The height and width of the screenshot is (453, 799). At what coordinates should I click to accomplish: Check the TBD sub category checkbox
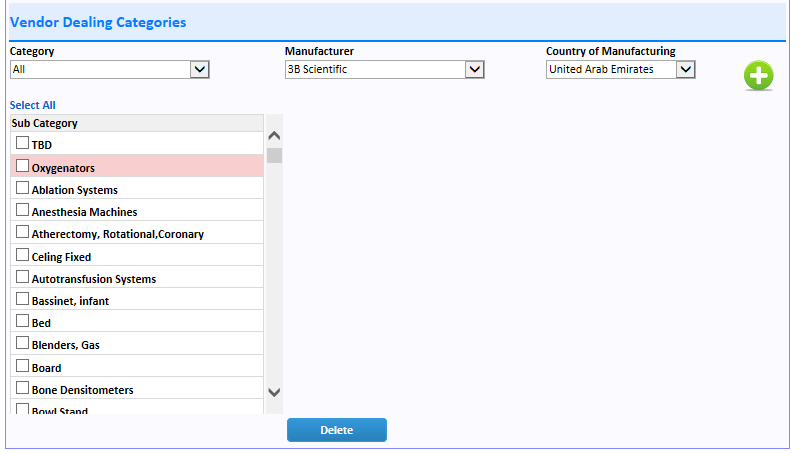point(22,143)
